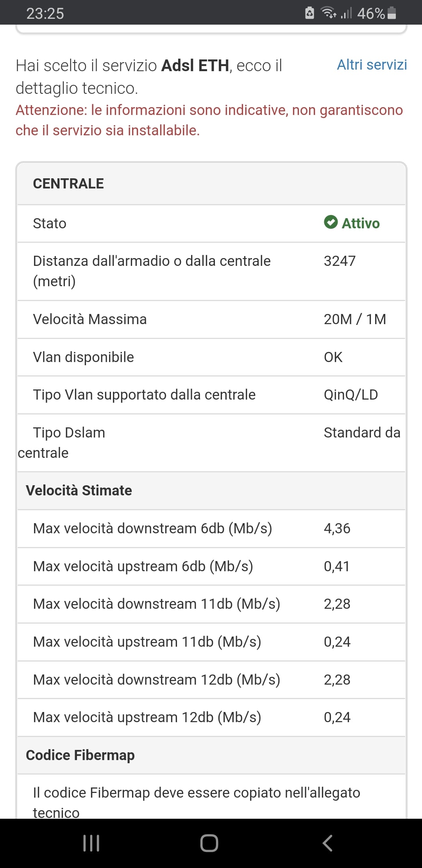This screenshot has width=422, height=868.
Task: Tap the upstream 6db value 0,41
Action: [336, 567]
